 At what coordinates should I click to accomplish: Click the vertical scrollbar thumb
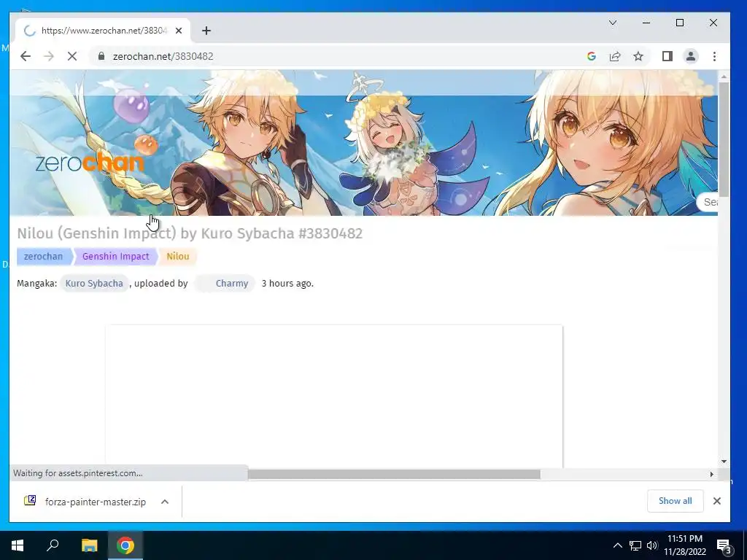[724, 139]
